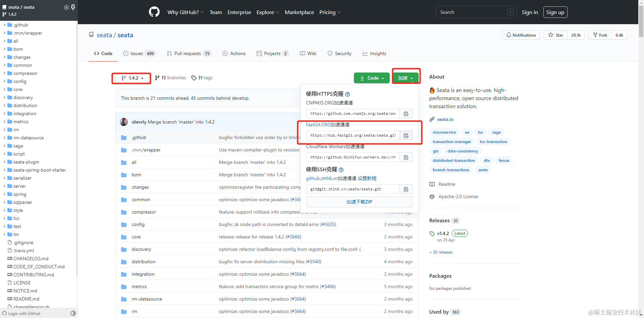Open commit link #3635 in config row
The image size is (644, 318).
(x=328, y=224)
